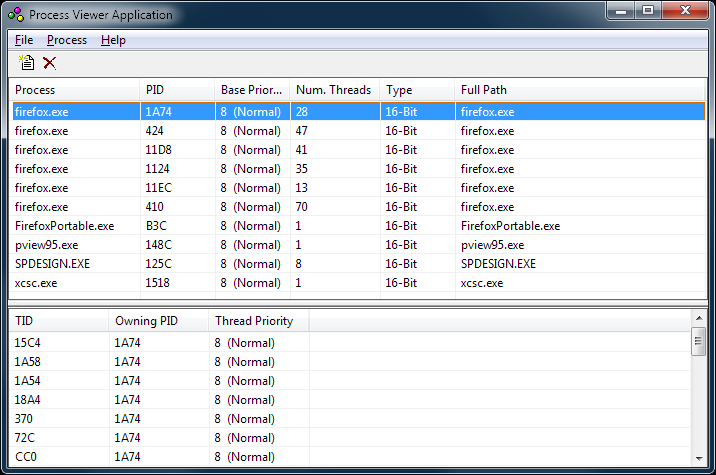This screenshot has height=475, width=716.
Task: Select thread TID 1A58
Action: click(x=27, y=362)
